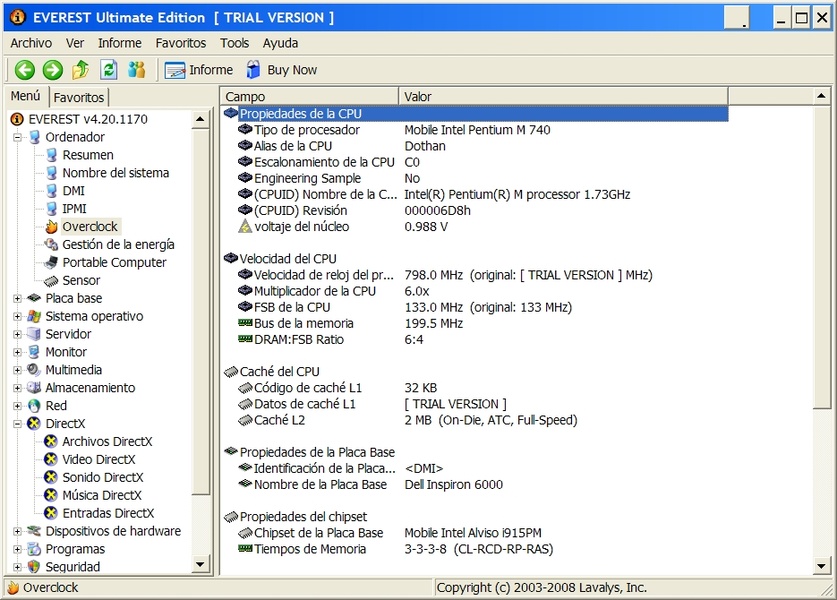Switch to the Favoritos tab
This screenshot has height=600, width=837.
(78, 98)
